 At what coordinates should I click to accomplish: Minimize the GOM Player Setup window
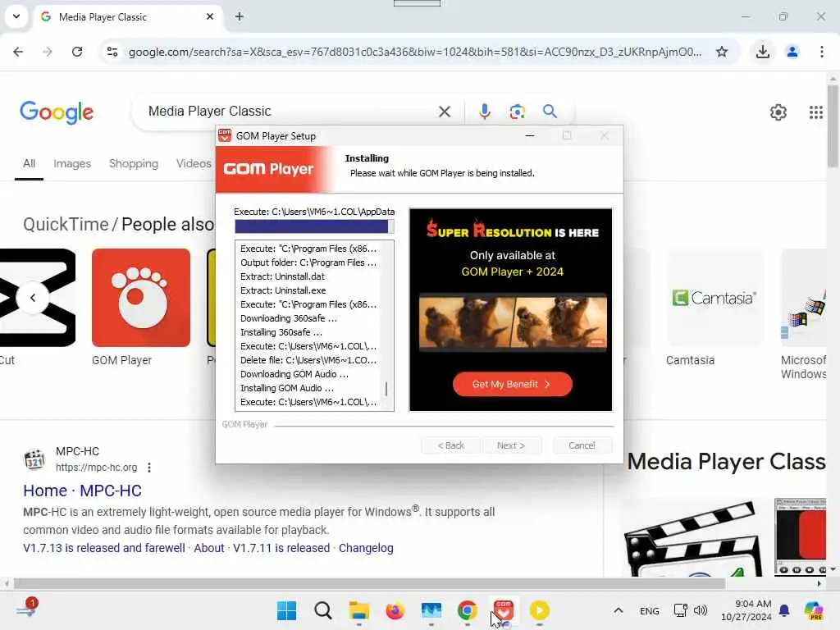[530, 135]
